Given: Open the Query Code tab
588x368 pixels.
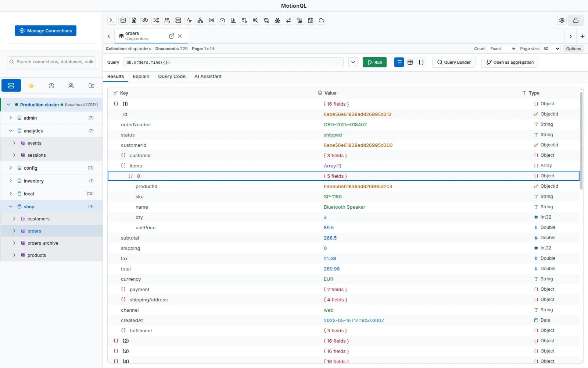Looking at the screenshot, I should click(x=172, y=77).
